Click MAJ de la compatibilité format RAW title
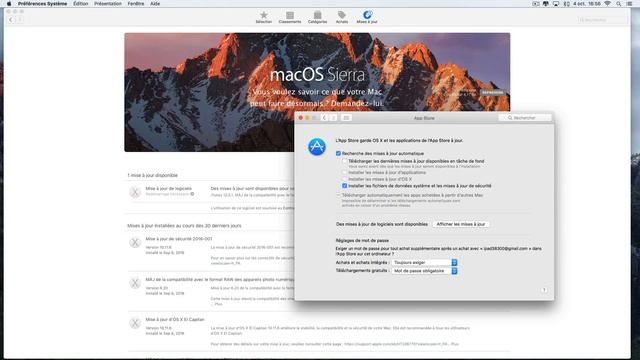 [x=220, y=280]
